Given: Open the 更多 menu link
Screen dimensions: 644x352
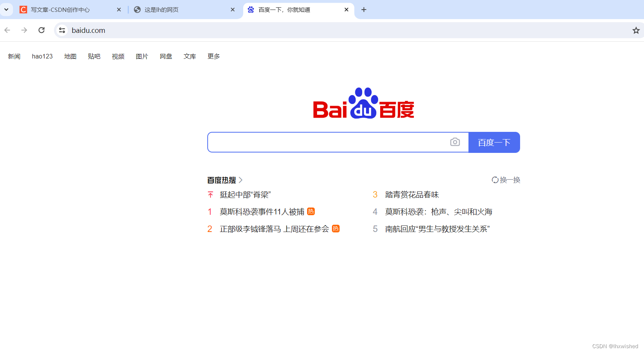Looking at the screenshot, I should [214, 56].
